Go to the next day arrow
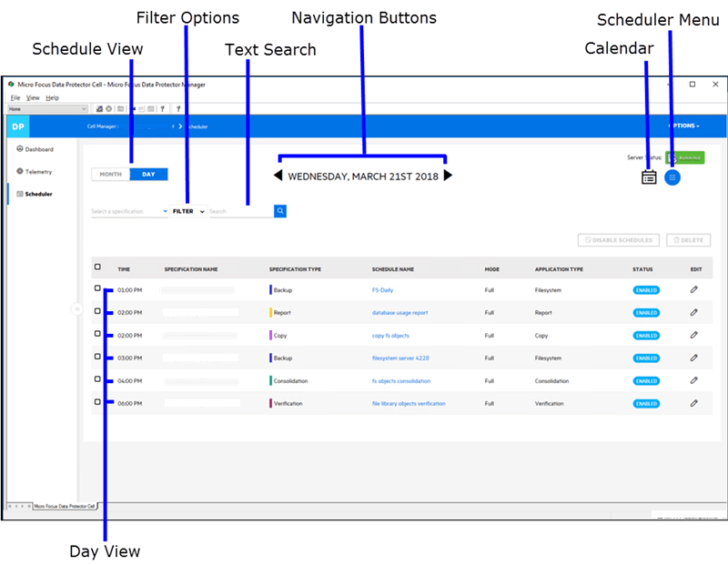 448,176
